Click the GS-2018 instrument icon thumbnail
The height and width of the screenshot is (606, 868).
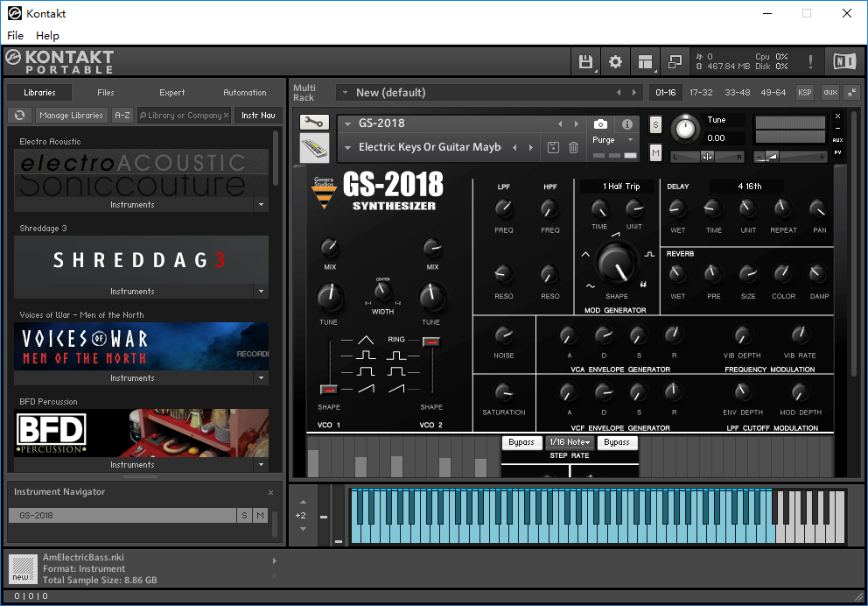click(x=314, y=148)
